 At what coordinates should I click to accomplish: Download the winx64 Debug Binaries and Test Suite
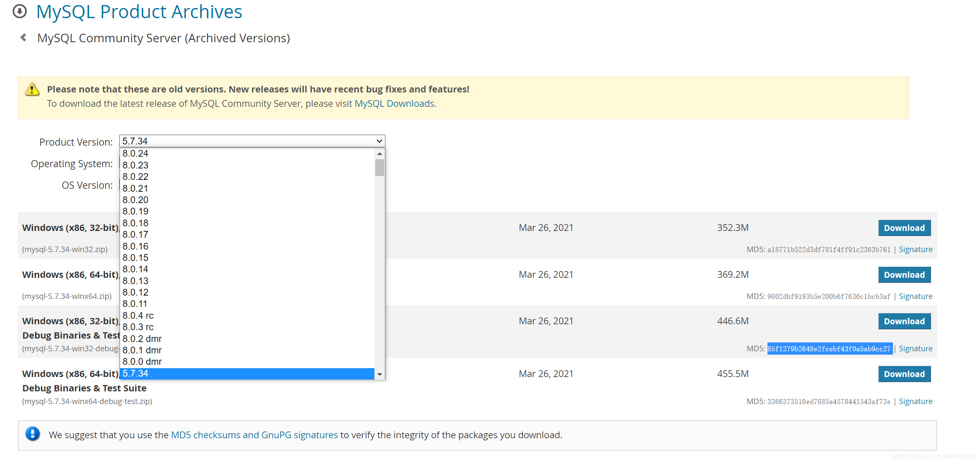pos(904,374)
